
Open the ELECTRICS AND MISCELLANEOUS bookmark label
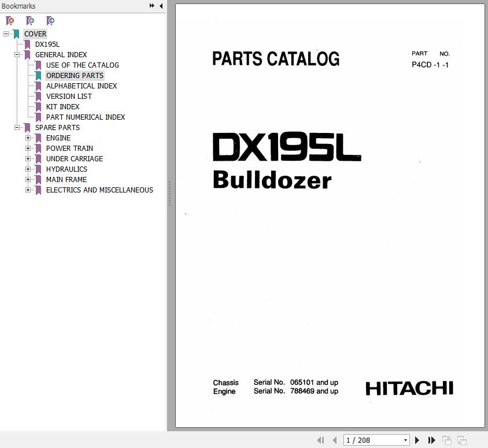tap(99, 190)
